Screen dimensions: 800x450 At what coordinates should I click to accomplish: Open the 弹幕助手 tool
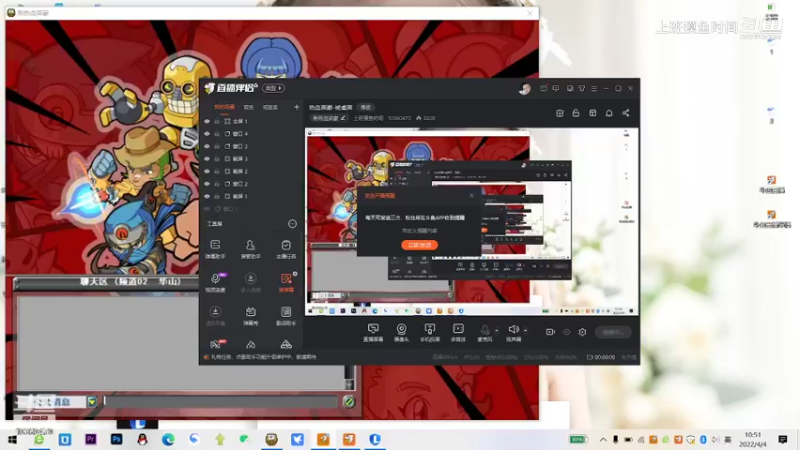(x=215, y=249)
